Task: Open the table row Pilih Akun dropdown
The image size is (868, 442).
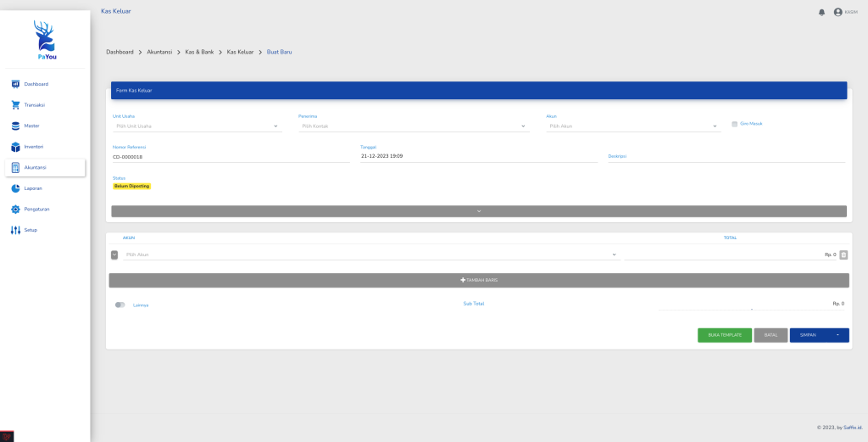Action: [x=371, y=255]
